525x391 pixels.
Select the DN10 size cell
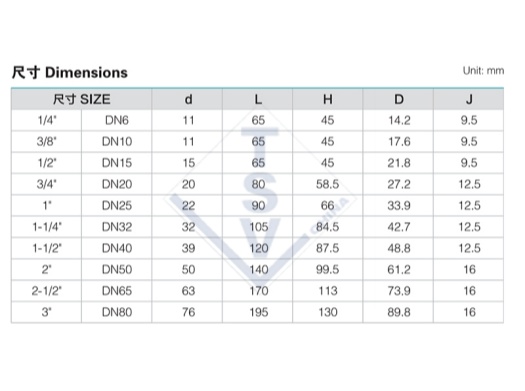tap(117, 142)
